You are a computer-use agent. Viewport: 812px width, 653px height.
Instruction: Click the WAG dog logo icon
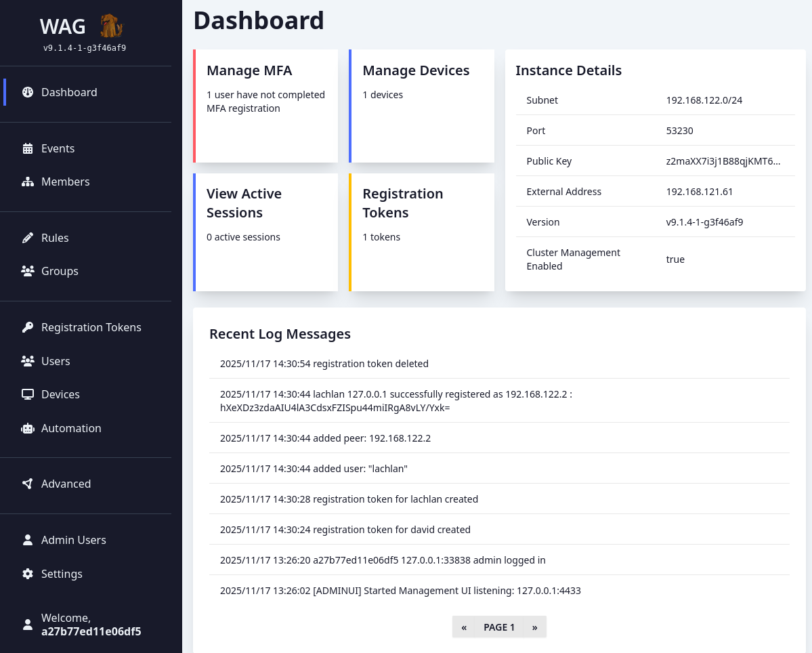coord(110,26)
